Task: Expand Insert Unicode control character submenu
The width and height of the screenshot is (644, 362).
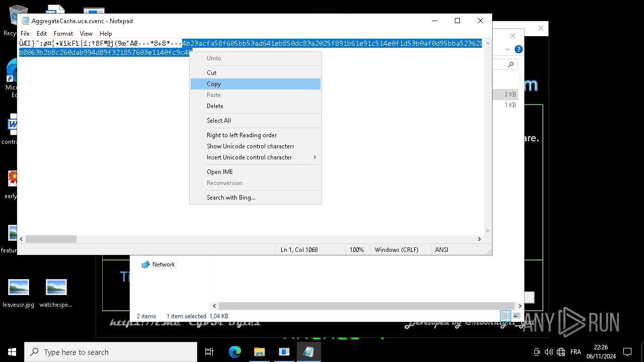Action: tap(255, 157)
